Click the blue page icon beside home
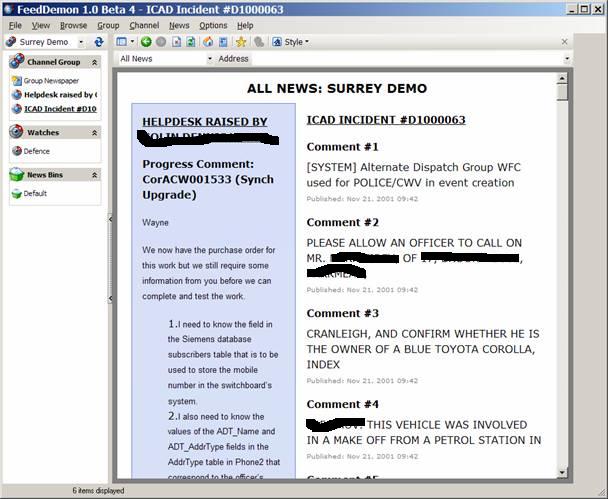The image size is (608, 499). 223,42
